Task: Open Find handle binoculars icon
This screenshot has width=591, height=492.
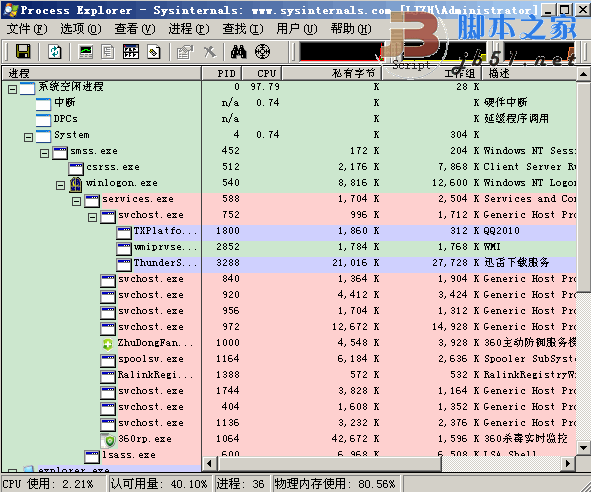Action: click(x=238, y=52)
